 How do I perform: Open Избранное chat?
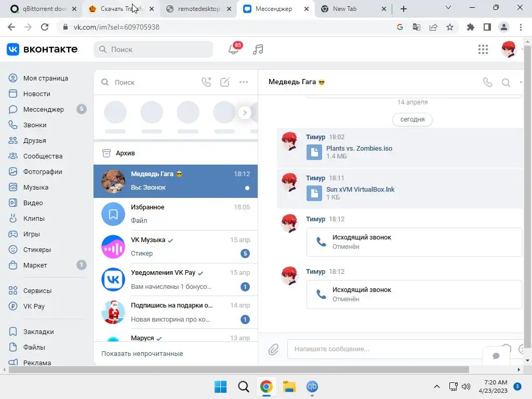click(x=176, y=214)
